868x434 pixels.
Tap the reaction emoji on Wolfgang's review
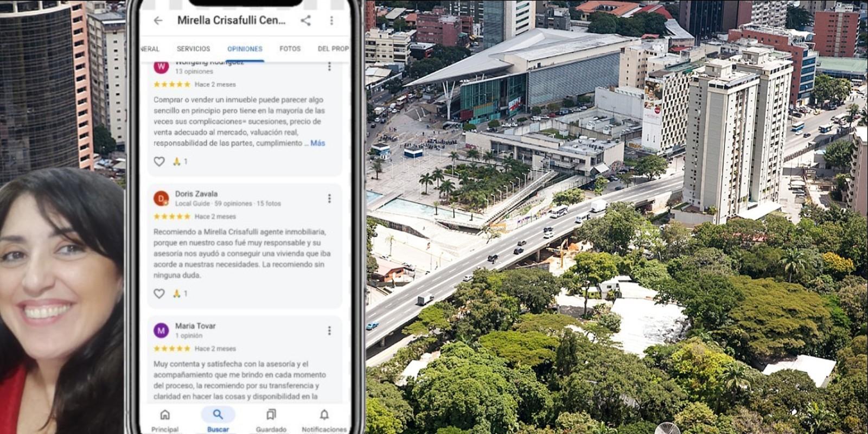click(177, 161)
